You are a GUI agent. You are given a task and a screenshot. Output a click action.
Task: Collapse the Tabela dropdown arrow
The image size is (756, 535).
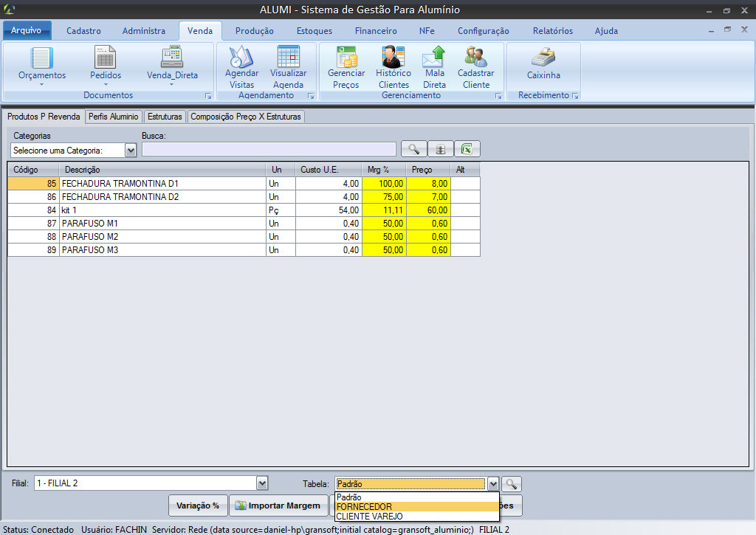tap(492, 484)
